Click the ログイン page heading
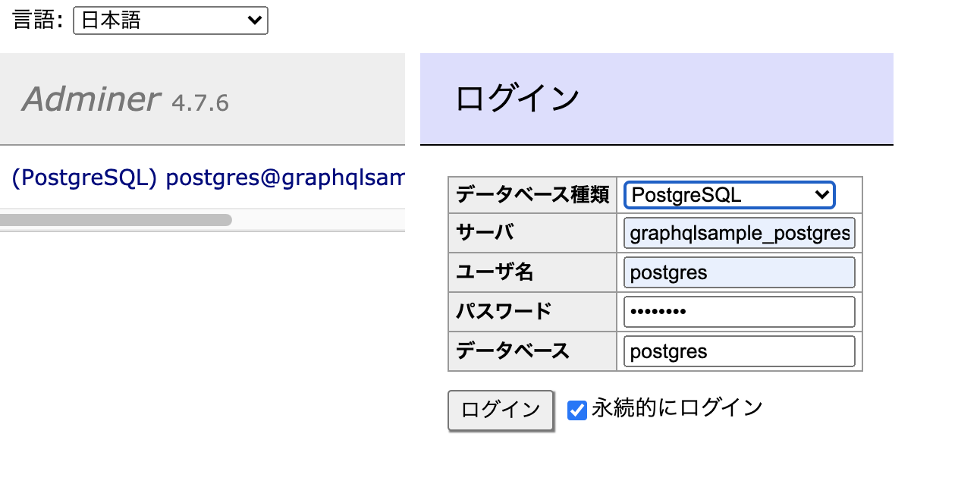Screen dimensions: 980x481 pos(517,99)
